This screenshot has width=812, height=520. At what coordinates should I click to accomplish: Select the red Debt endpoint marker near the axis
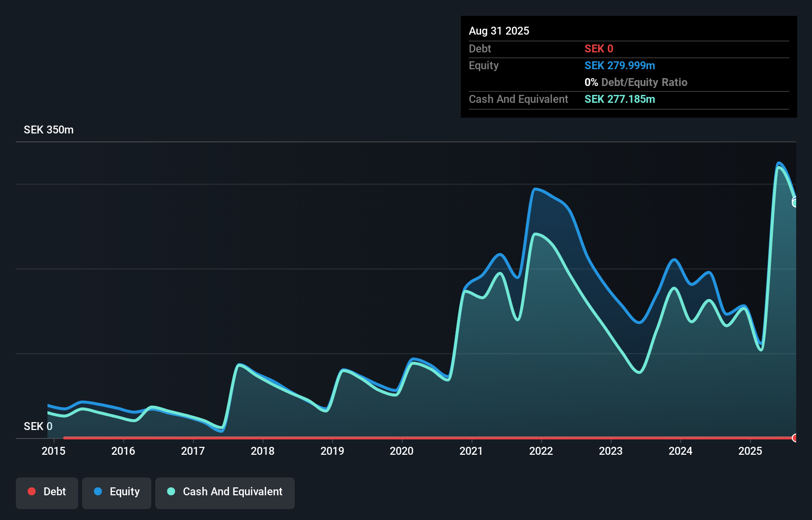[795, 438]
